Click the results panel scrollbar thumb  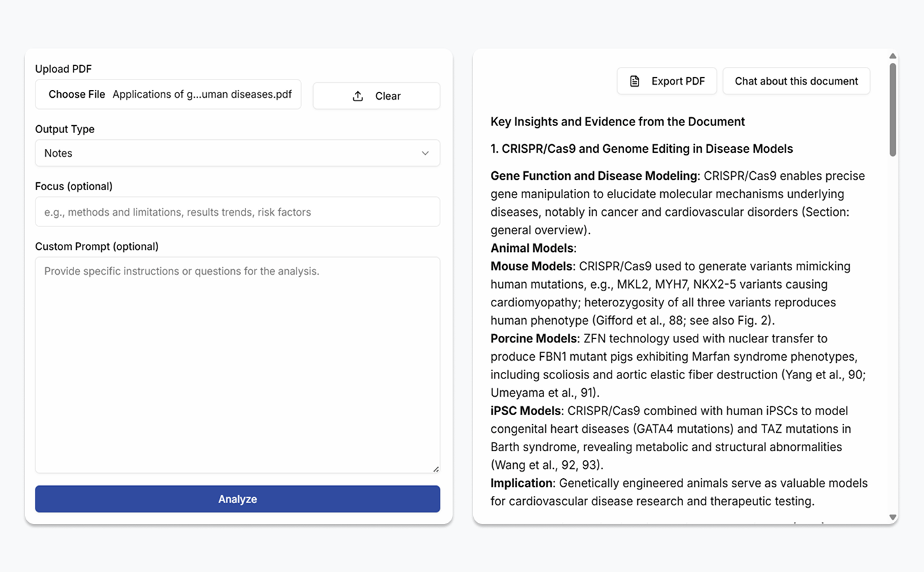(892, 109)
